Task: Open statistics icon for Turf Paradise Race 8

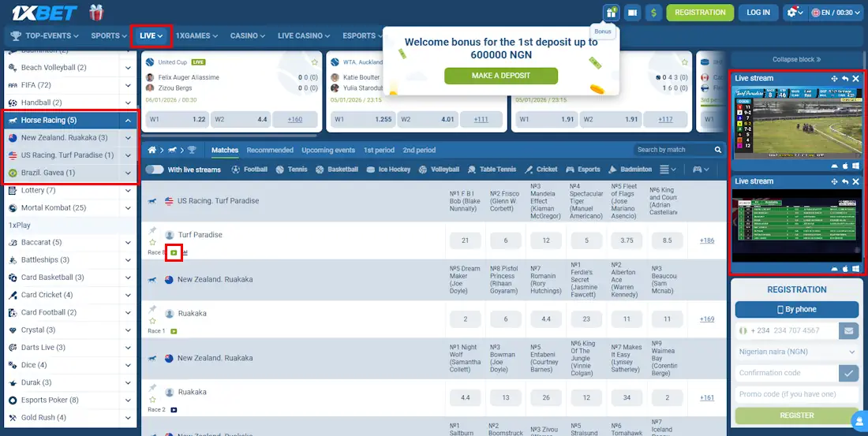Action: (x=185, y=252)
